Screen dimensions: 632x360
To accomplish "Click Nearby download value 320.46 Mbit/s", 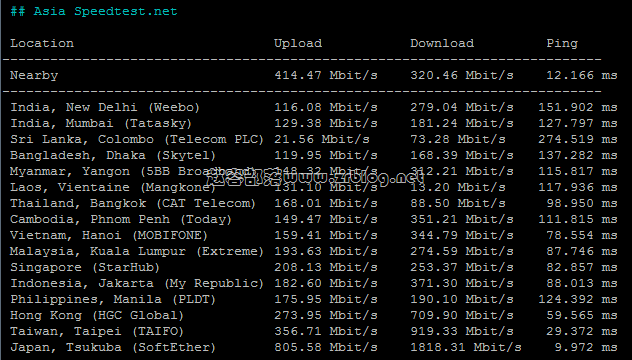I will (462, 75).
